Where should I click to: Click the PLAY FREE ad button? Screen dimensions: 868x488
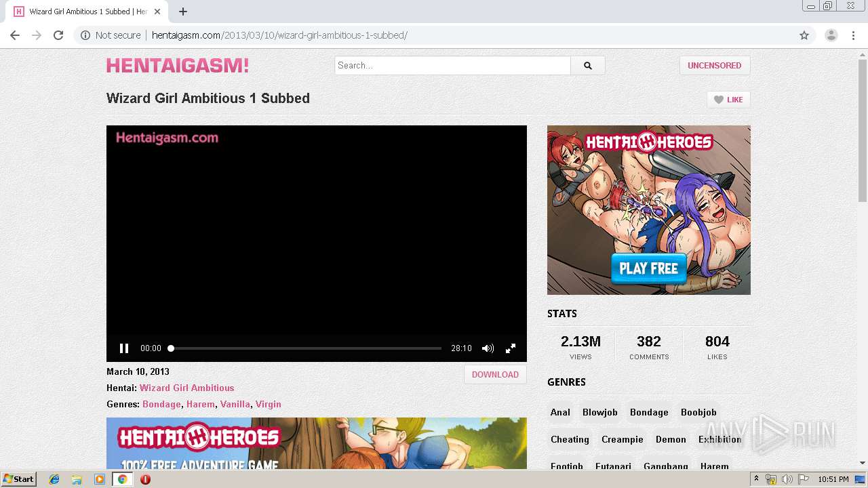[x=648, y=268]
